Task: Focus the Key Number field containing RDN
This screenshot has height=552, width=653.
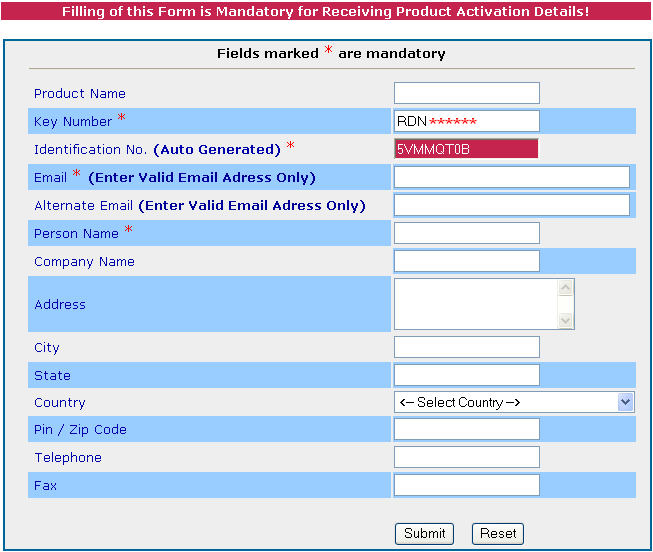Action: [x=467, y=121]
